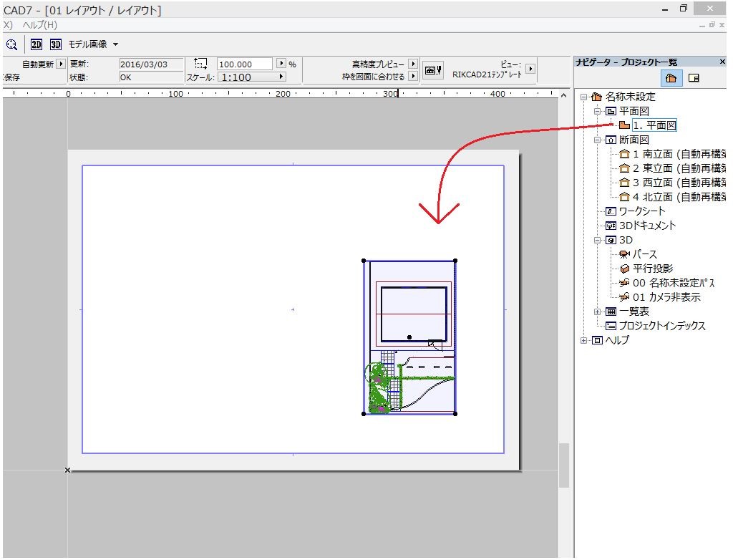The height and width of the screenshot is (560, 733).
Task: Click the icon for 1 南立面
Action: coord(624,154)
